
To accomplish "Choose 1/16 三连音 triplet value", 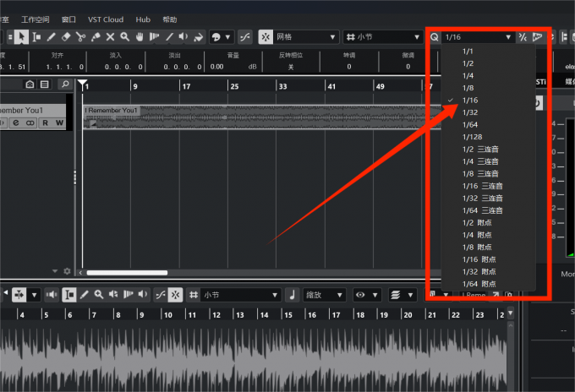I will tap(488, 186).
